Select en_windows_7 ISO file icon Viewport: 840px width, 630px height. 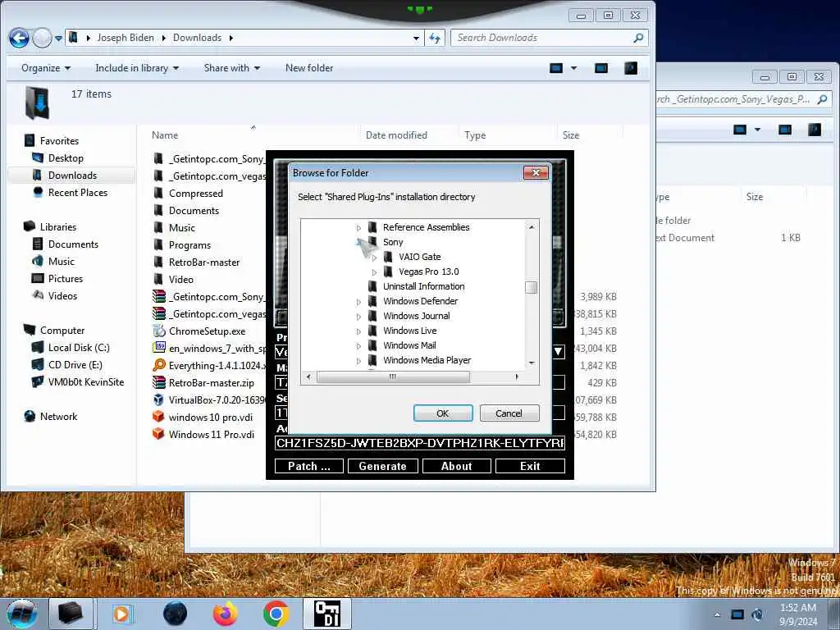coord(159,348)
